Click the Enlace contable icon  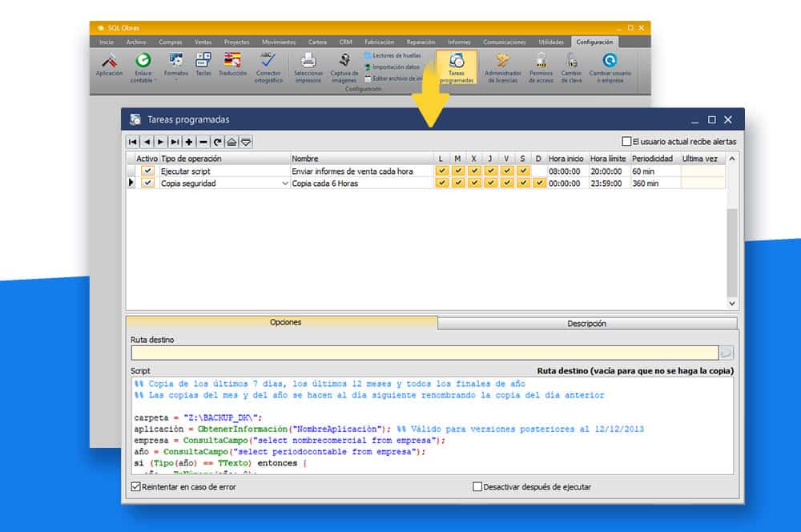click(x=143, y=62)
